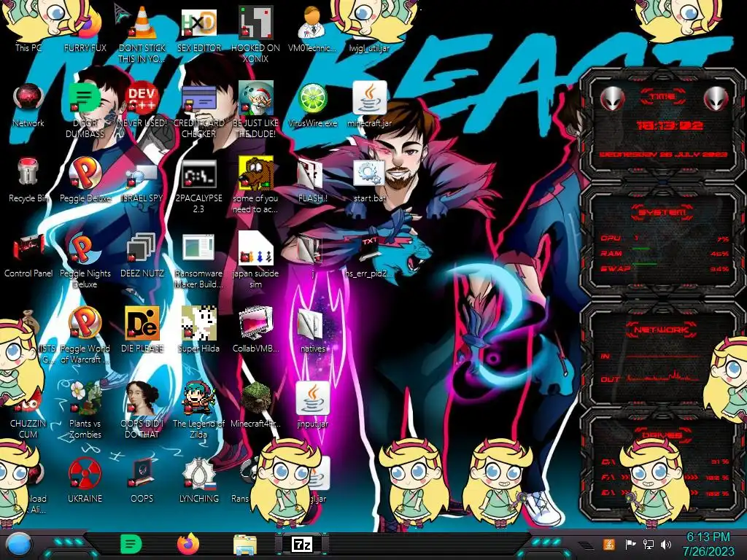Open the DI FOR DUMBASS green icon

pos(85,98)
